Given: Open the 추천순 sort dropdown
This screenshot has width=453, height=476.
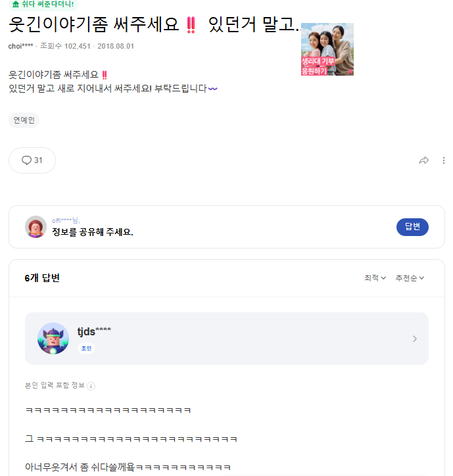Looking at the screenshot, I should click(x=410, y=278).
